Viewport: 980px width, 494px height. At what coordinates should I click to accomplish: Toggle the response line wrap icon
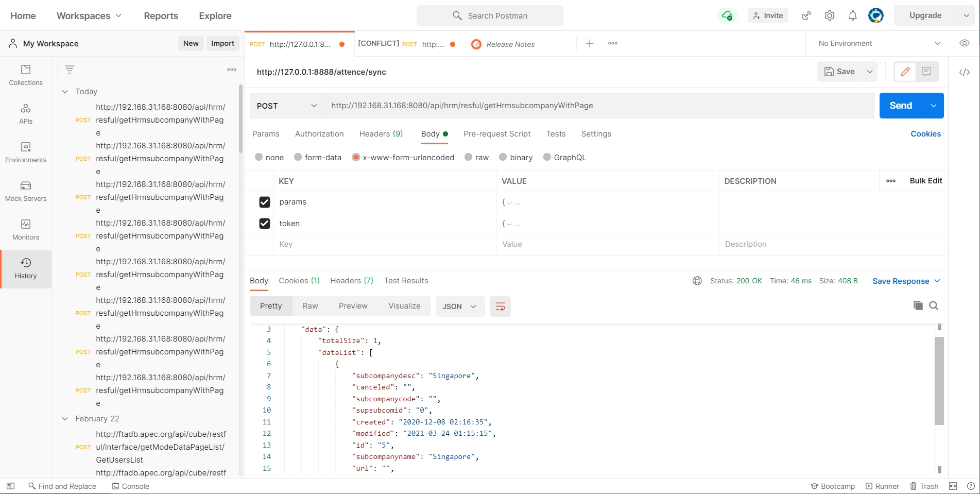point(500,306)
